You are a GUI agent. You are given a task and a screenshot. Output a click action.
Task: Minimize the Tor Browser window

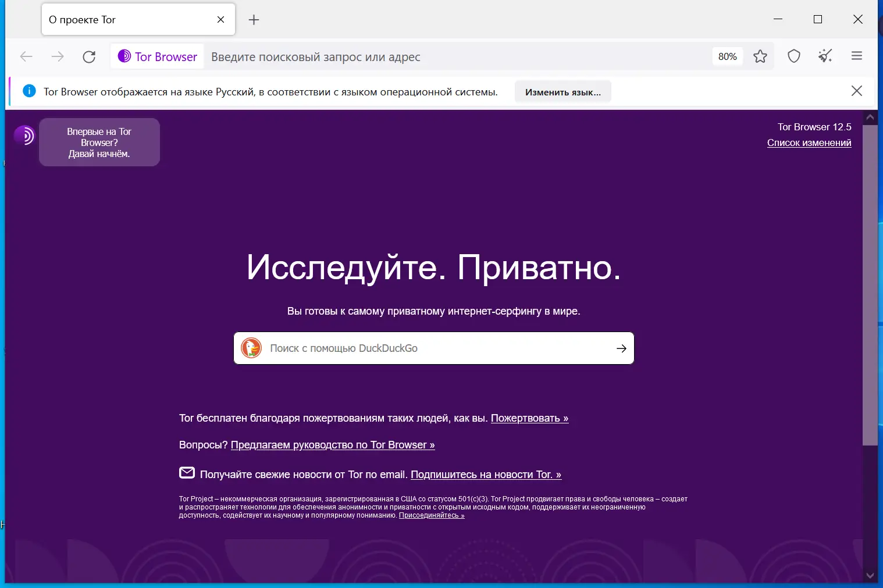778,19
